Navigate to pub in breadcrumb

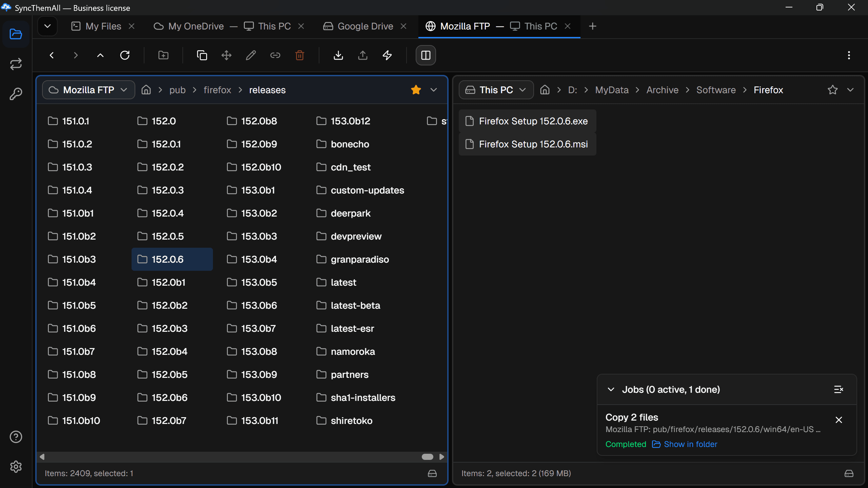click(177, 90)
